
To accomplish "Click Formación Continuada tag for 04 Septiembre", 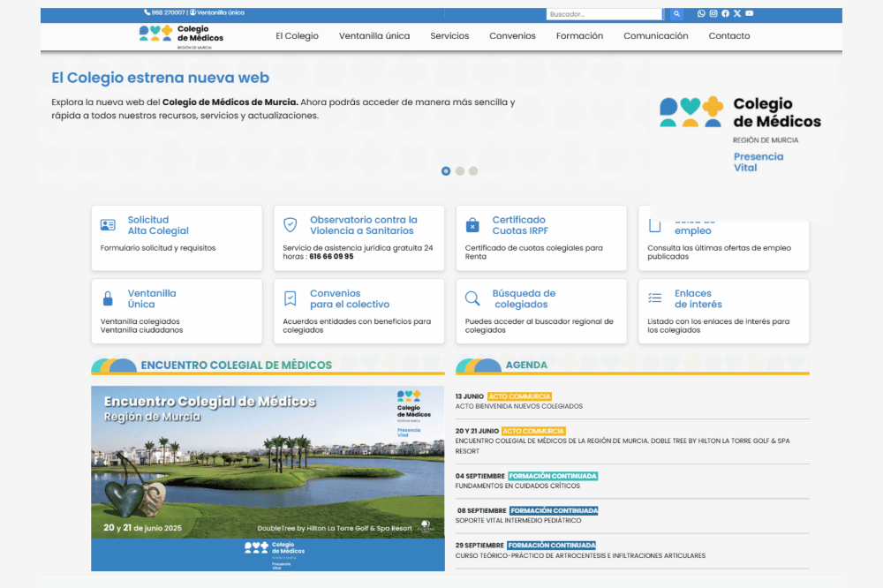I will 553,476.
